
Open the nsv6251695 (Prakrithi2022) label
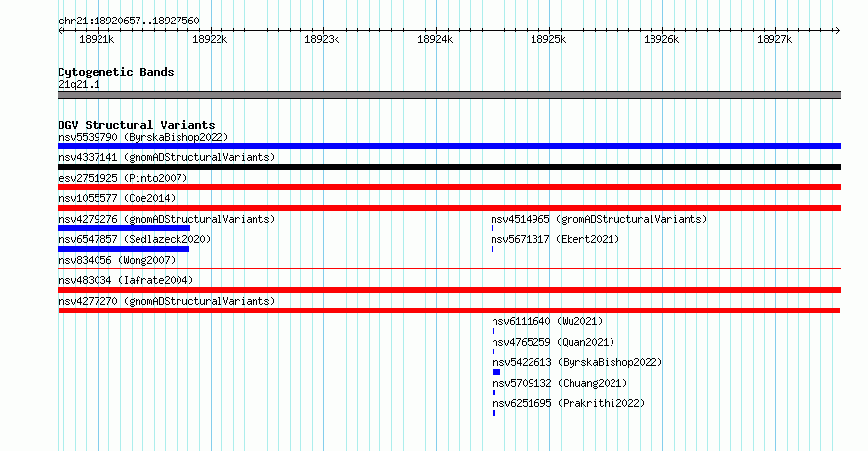[x=569, y=403]
